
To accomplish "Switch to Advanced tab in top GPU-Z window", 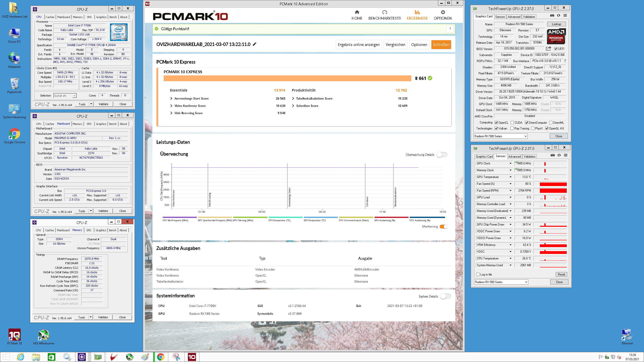I will (x=514, y=17).
